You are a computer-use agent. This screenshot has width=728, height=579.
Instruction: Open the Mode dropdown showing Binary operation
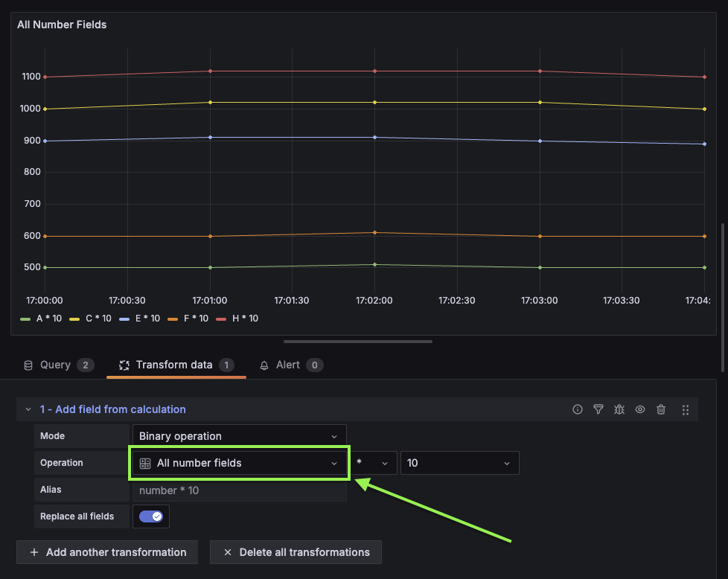pyautogui.click(x=239, y=436)
